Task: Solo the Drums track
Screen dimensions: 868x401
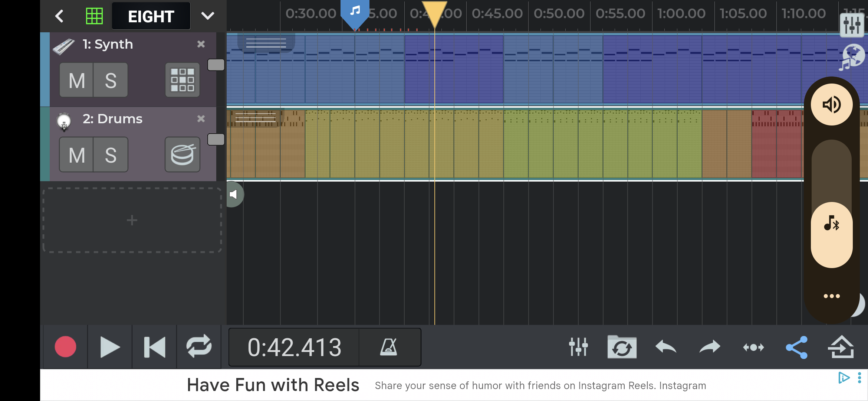Action: click(111, 155)
